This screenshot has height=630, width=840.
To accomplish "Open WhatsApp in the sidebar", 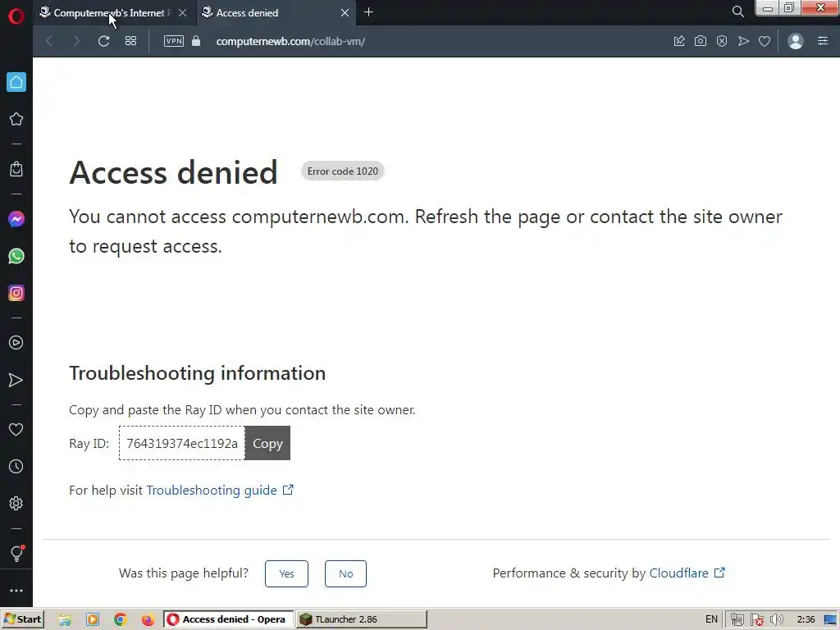I will [x=16, y=256].
